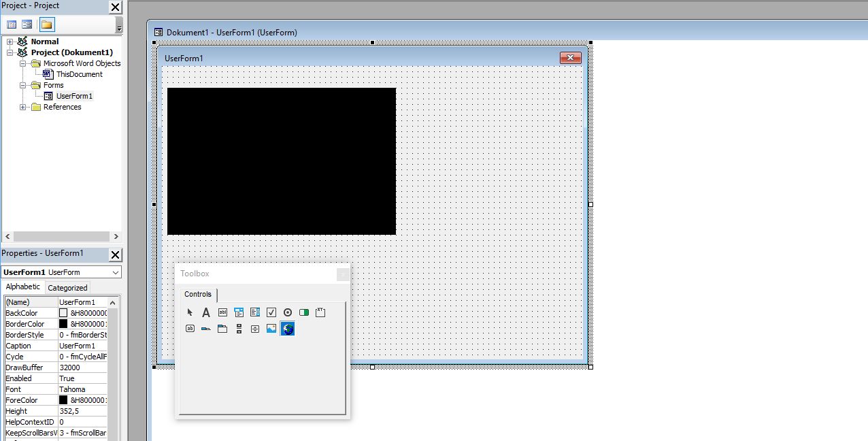The height and width of the screenshot is (441, 868).
Task: Select the ToggleButton control tool
Action: pyautogui.click(x=304, y=312)
